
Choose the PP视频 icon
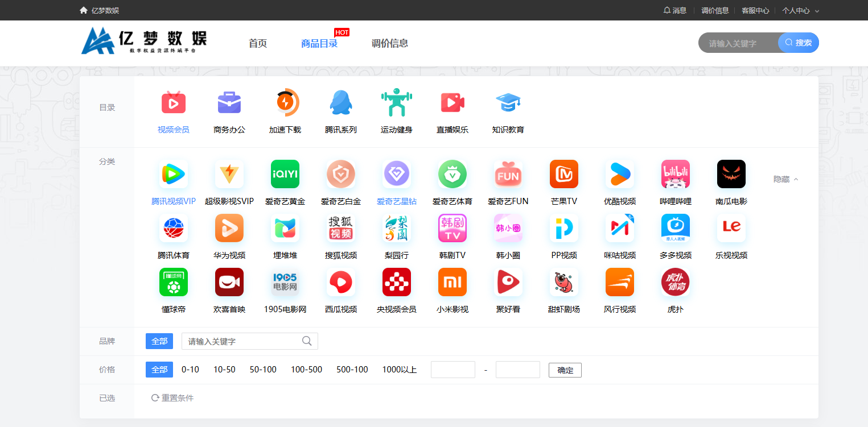point(564,228)
